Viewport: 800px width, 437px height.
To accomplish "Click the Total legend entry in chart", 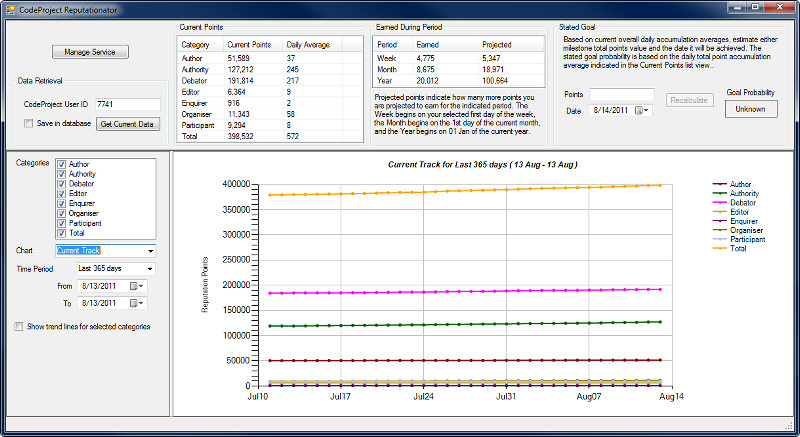I will (x=730, y=248).
